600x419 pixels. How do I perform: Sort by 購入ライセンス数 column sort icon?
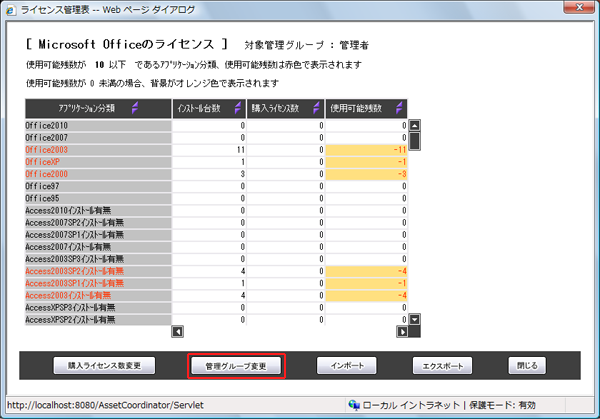316,108
